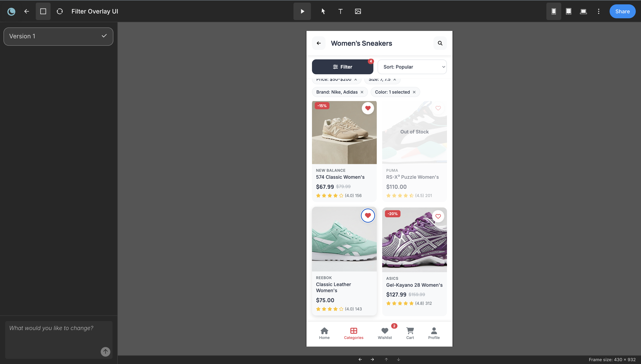Image resolution: width=641 pixels, height=364 pixels.
Task: Select the Image insert tool
Action: click(358, 11)
